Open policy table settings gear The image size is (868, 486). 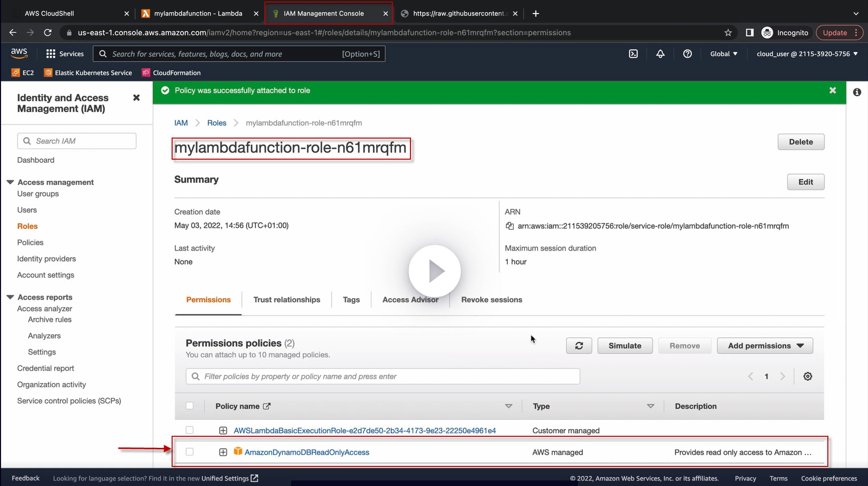808,377
